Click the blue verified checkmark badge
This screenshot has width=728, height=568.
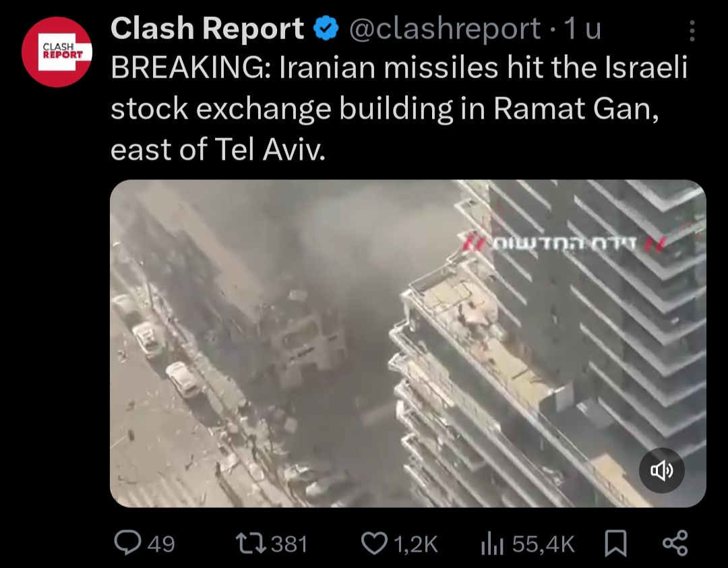point(326,28)
